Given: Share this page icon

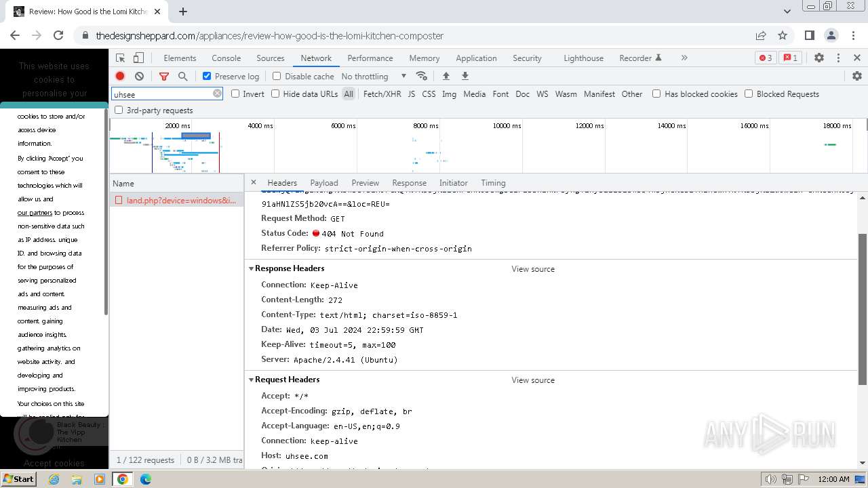Looking at the screenshot, I should 761,35.
